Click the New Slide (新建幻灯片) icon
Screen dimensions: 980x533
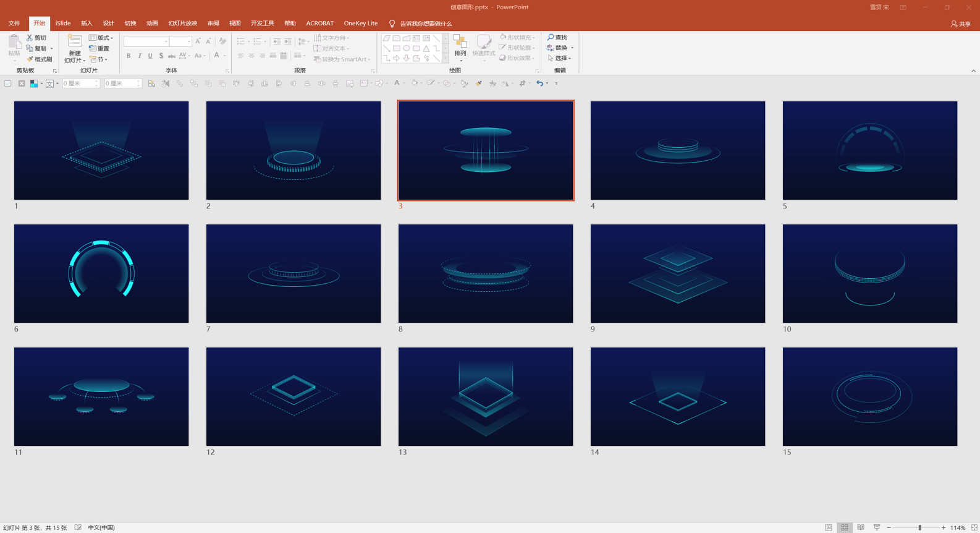(75, 41)
